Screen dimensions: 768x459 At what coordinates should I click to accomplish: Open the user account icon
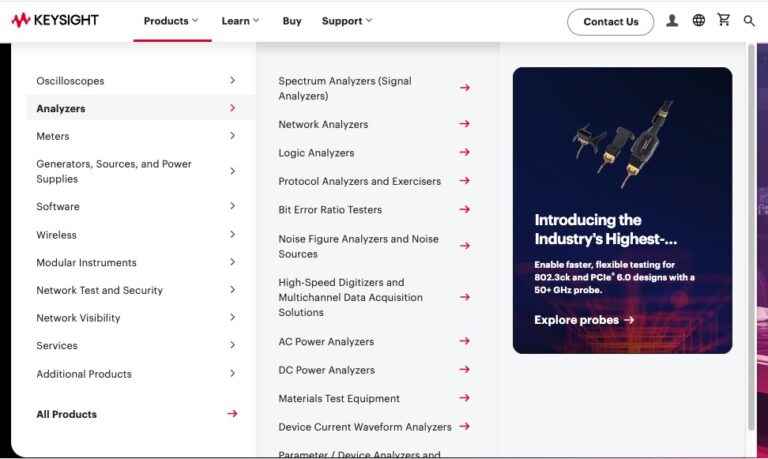pos(672,21)
